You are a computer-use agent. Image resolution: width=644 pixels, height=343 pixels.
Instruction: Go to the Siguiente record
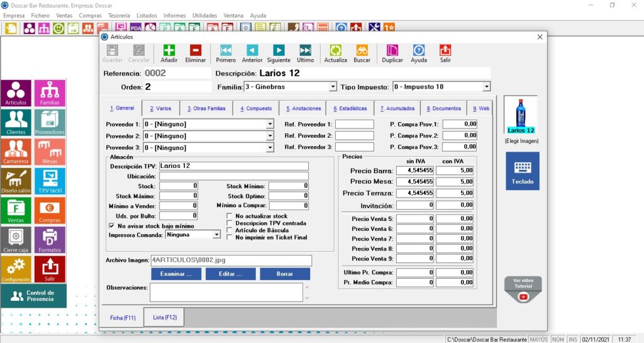click(x=279, y=51)
